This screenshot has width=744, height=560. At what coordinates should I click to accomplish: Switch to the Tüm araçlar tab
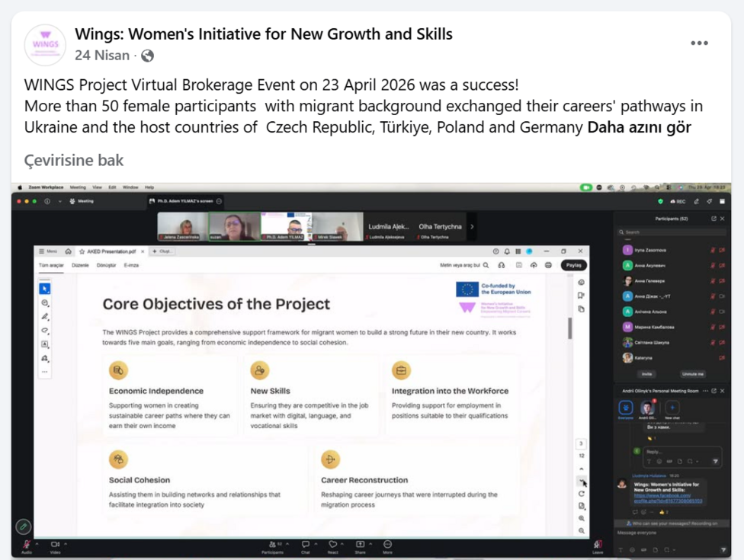pyautogui.click(x=51, y=265)
